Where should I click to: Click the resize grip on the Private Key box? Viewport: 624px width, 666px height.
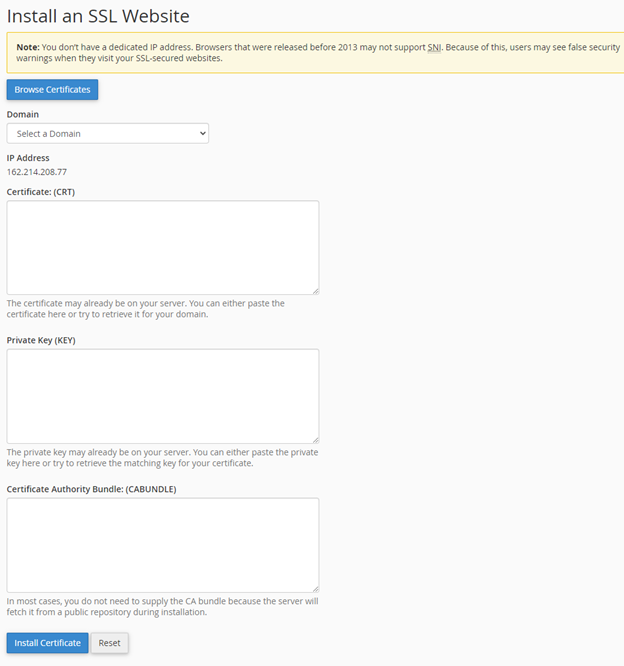point(315,439)
